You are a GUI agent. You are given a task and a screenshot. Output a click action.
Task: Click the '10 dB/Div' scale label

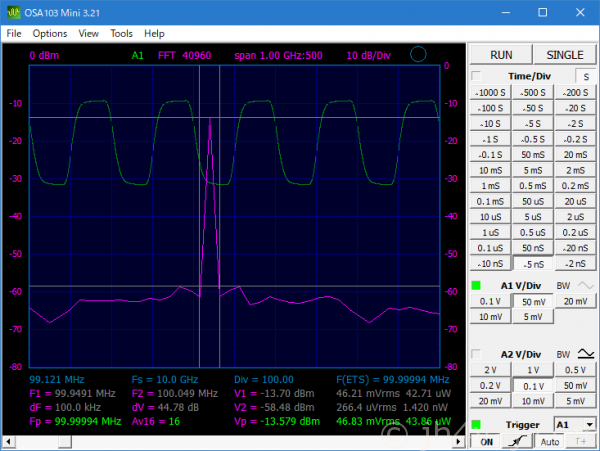point(368,56)
